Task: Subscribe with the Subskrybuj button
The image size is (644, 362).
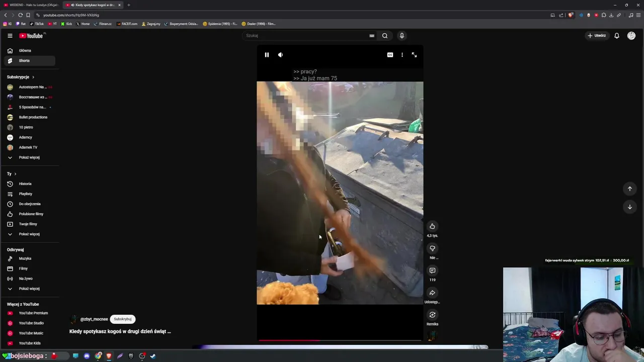Action: (122, 319)
